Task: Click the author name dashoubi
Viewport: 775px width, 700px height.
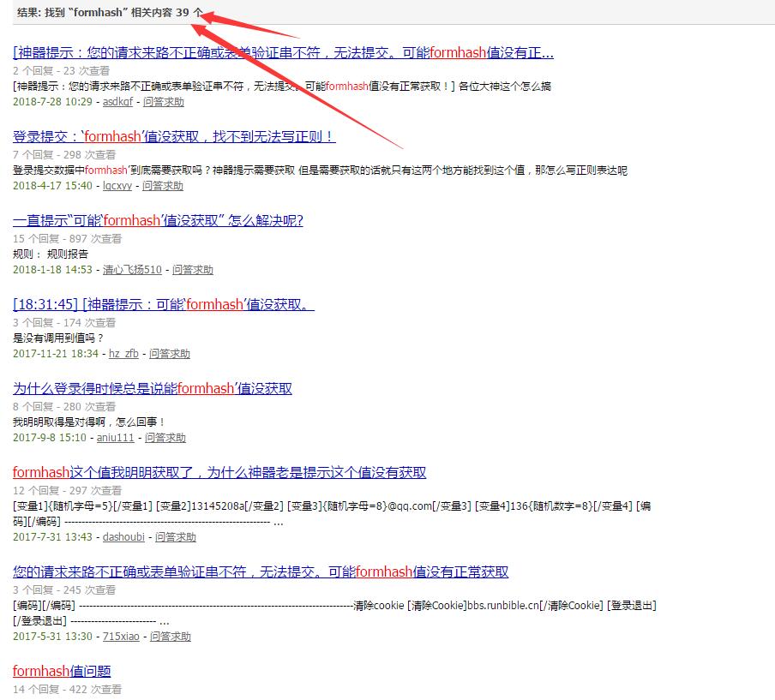Action: (x=123, y=537)
